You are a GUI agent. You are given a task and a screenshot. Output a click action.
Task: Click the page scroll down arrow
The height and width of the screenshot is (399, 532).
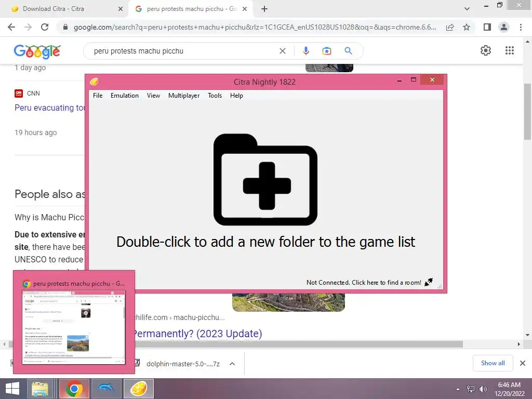coord(527,335)
